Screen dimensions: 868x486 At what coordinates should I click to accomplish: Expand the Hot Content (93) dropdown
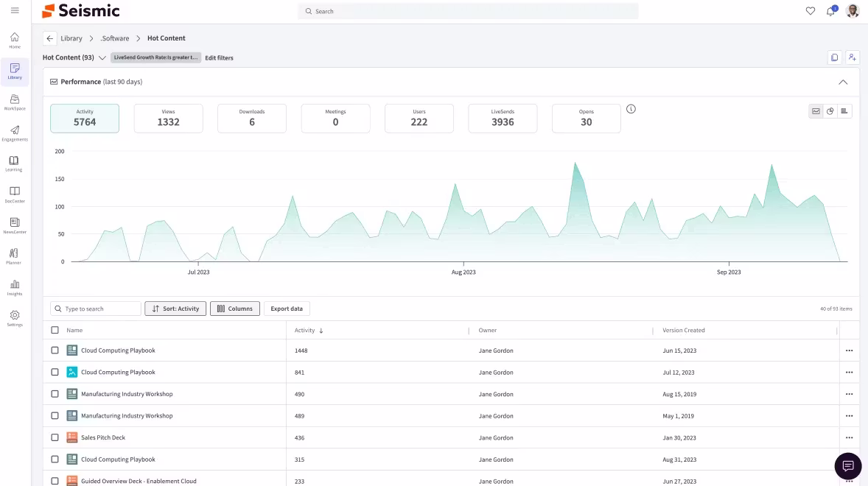pyautogui.click(x=102, y=57)
